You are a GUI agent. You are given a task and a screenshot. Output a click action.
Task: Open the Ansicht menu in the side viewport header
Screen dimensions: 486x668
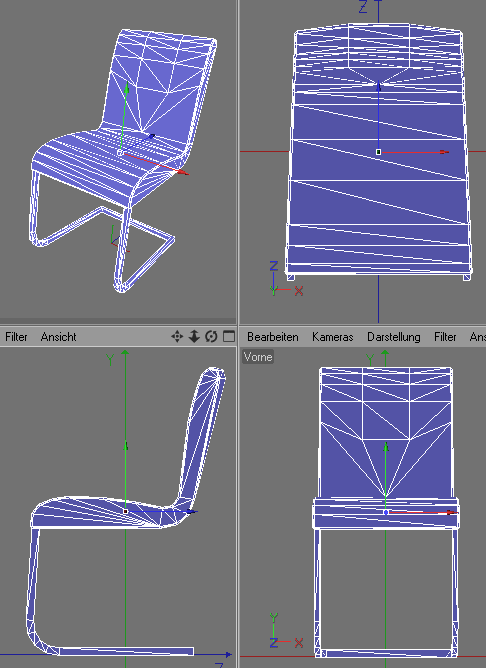pos(58,337)
